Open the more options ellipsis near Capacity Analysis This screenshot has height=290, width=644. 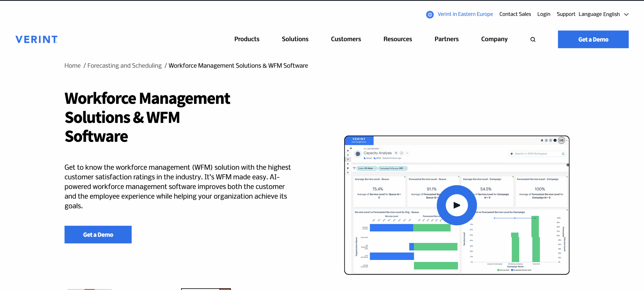(x=407, y=153)
